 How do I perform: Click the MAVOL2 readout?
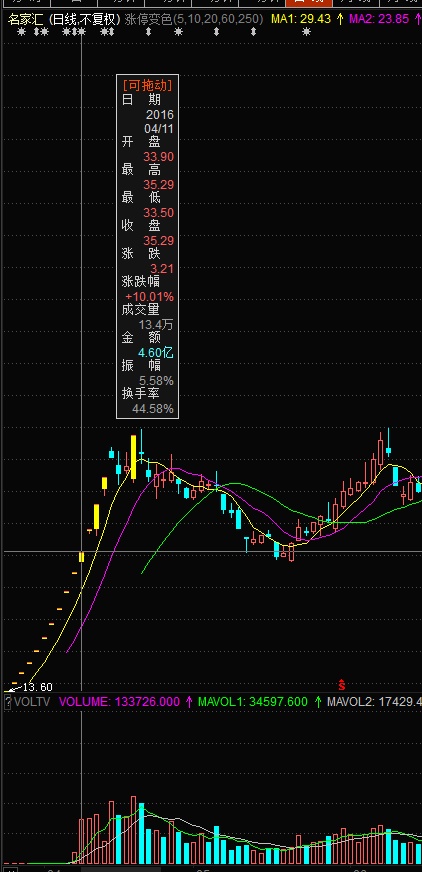(x=374, y=702)
